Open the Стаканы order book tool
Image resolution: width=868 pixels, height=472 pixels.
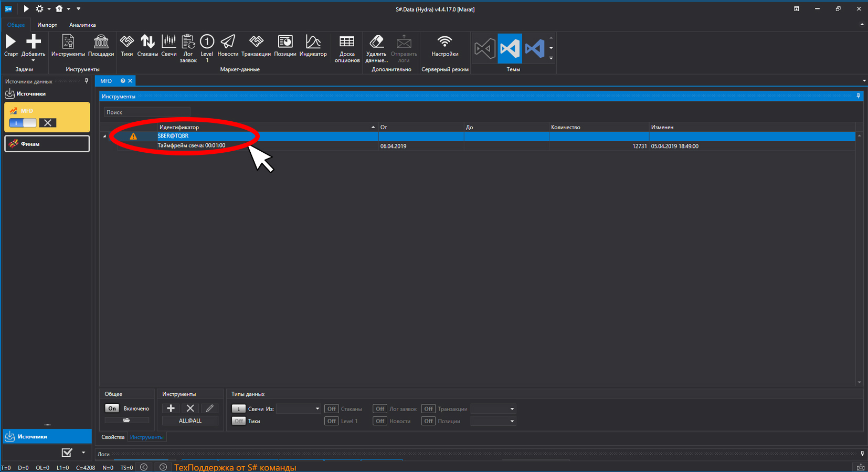coord(147,46)
